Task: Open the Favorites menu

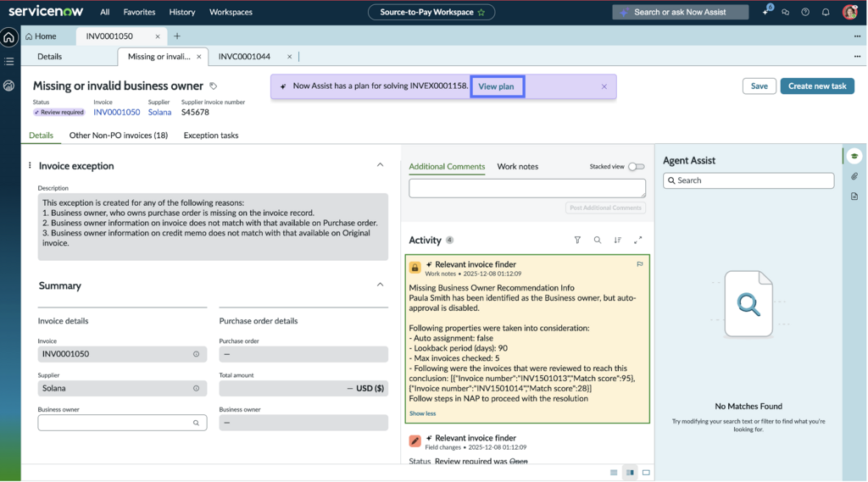Action: point(139,12)
